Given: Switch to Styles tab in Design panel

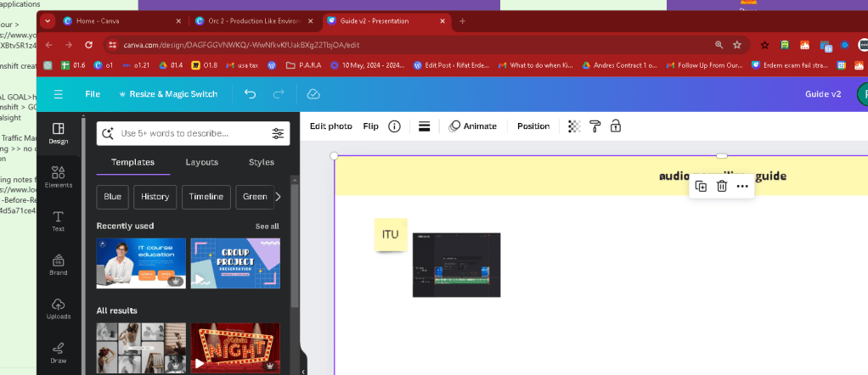Looking at the screenshot, I should [x=262, y=162].
